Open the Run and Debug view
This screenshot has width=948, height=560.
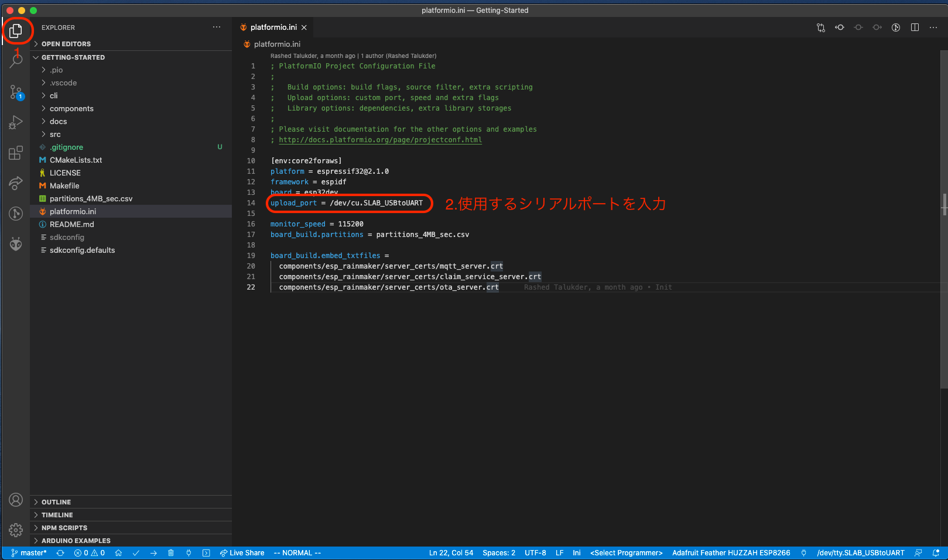tap(16, 122)
